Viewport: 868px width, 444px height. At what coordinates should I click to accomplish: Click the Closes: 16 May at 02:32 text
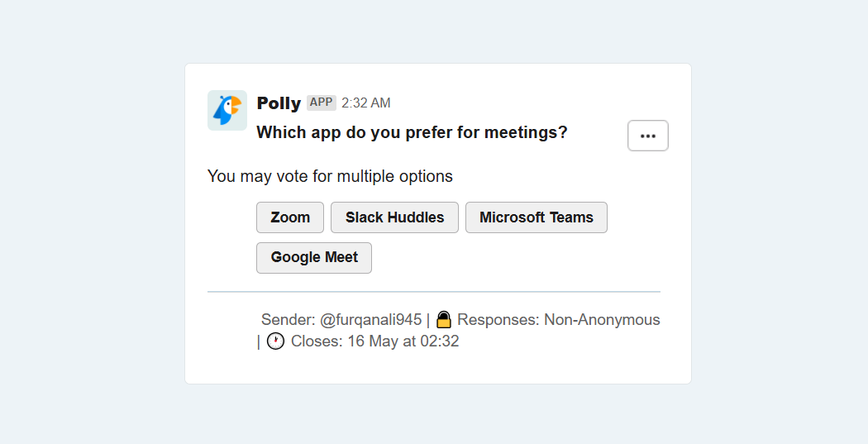pos(374,341)
